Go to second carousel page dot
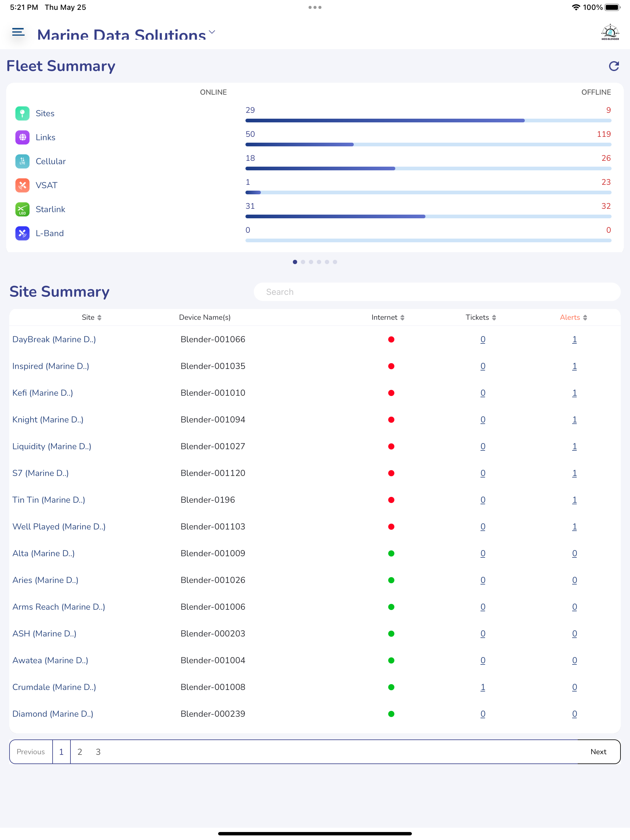Screen dimensions: 630x840 click(303, 262)
